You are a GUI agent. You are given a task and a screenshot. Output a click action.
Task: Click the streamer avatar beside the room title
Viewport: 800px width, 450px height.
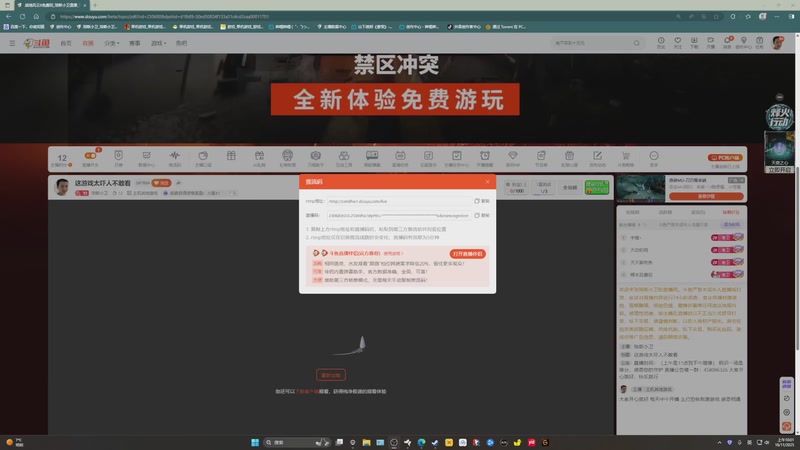pyautogui.click(x=62, y=187)
